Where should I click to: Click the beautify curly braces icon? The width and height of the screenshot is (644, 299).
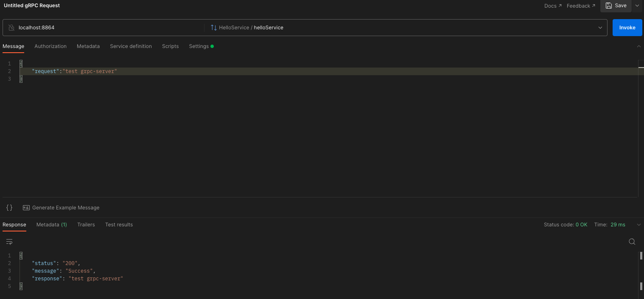(x=9, y=207)
